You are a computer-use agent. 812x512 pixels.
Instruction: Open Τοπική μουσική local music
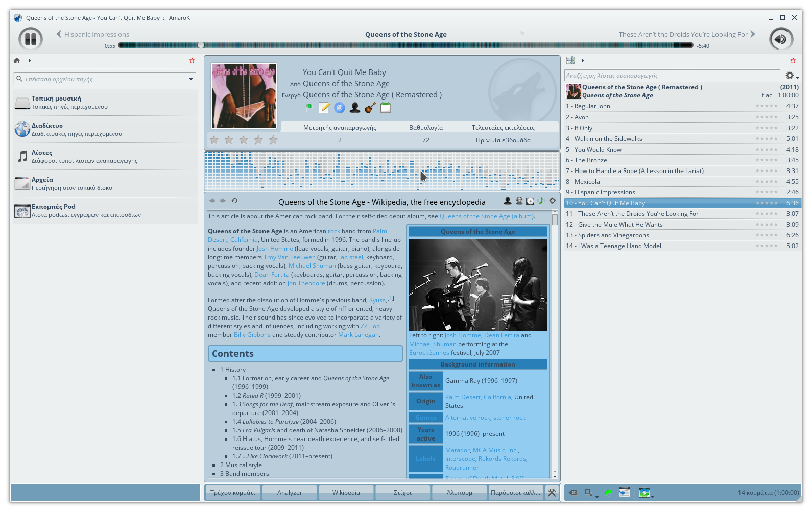(105, 103)
